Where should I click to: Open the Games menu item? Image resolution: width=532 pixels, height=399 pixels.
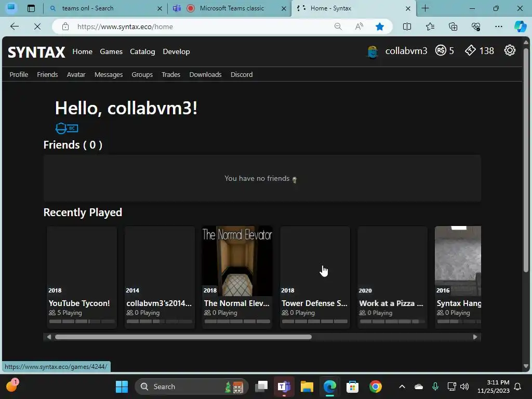111,51
